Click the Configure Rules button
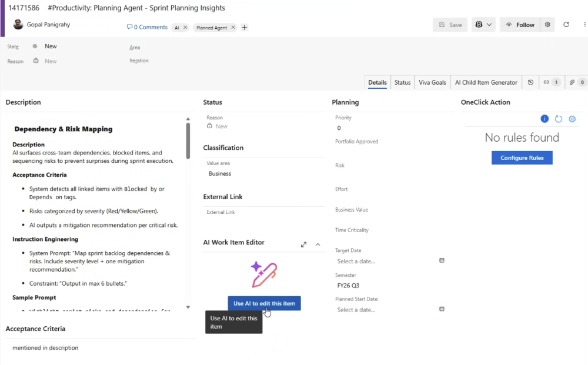This screenshot has width=588, height=365. click(x=522, y=158)
